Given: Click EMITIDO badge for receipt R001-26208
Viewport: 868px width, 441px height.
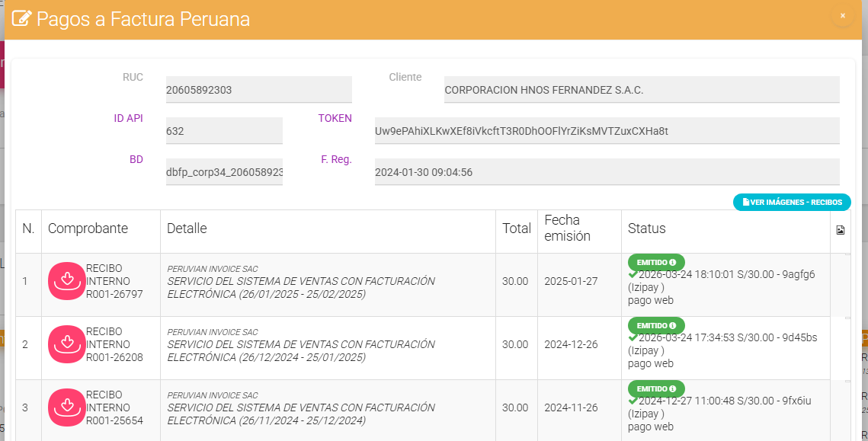Looking at the screenshot, I should (656, 325).
